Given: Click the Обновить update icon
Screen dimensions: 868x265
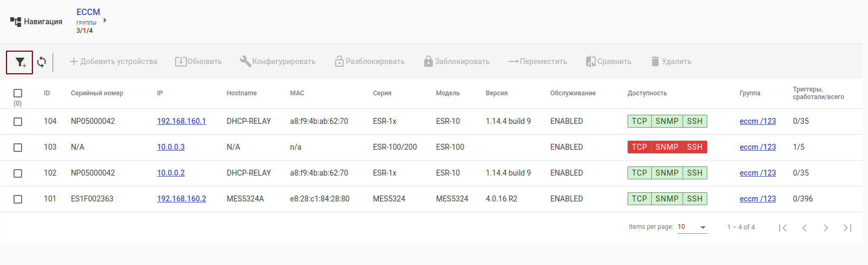Looking at the screenshot, I should tap(181, 61).
